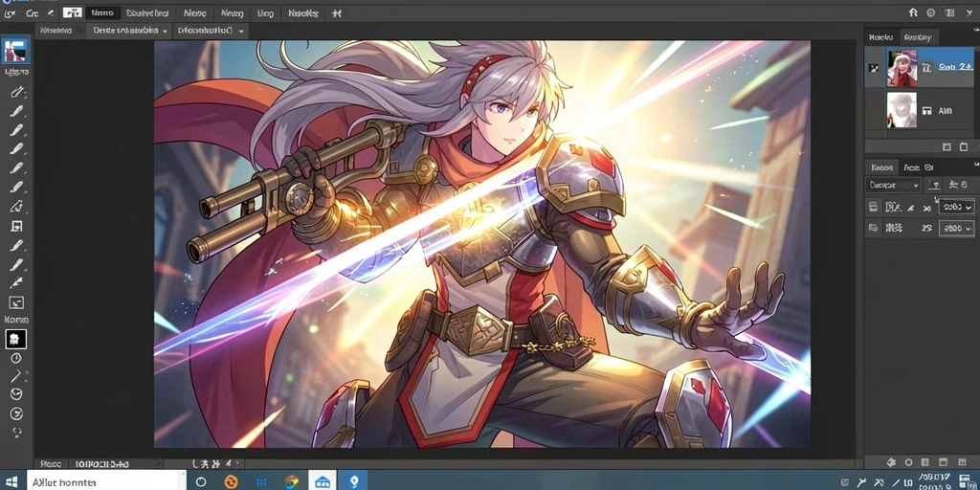Click the new layer square icon below layers
Viewport: 980px width, 490px height.
tap(947, 146)
